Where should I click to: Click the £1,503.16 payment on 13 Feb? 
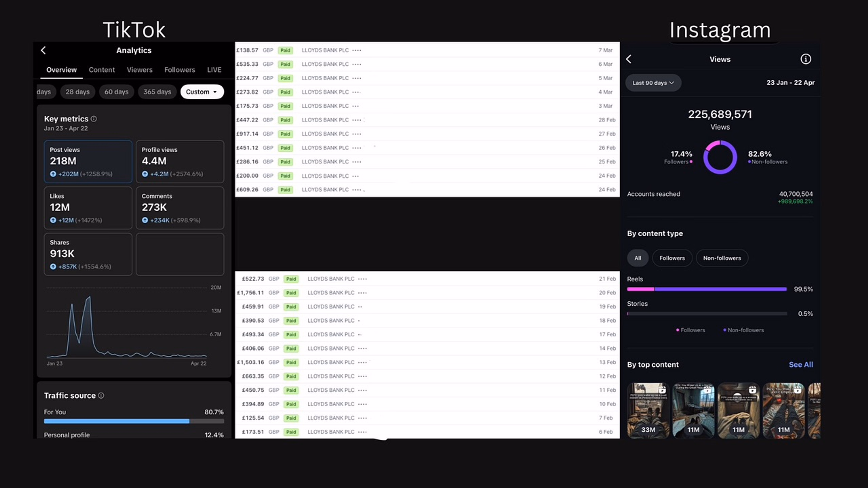coord(427,362)
